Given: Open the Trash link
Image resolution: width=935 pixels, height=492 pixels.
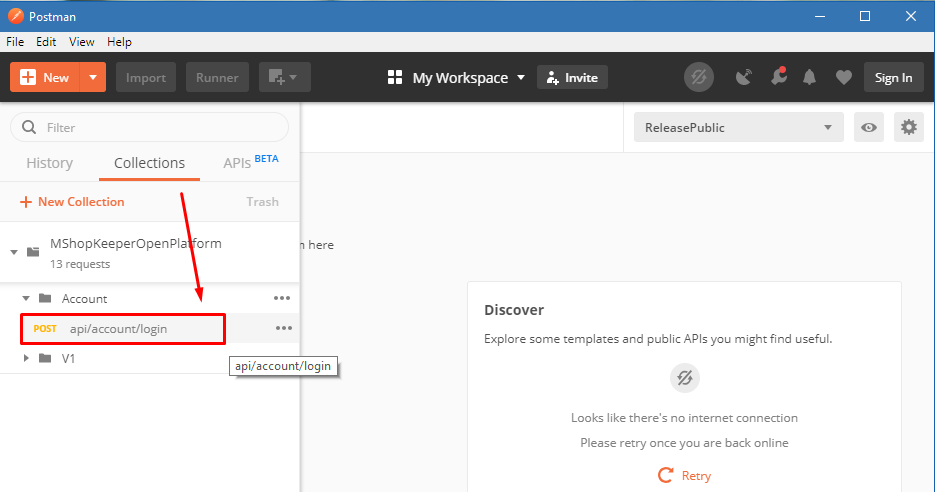Looking at the screenshot, I should (x=262, y=202).
